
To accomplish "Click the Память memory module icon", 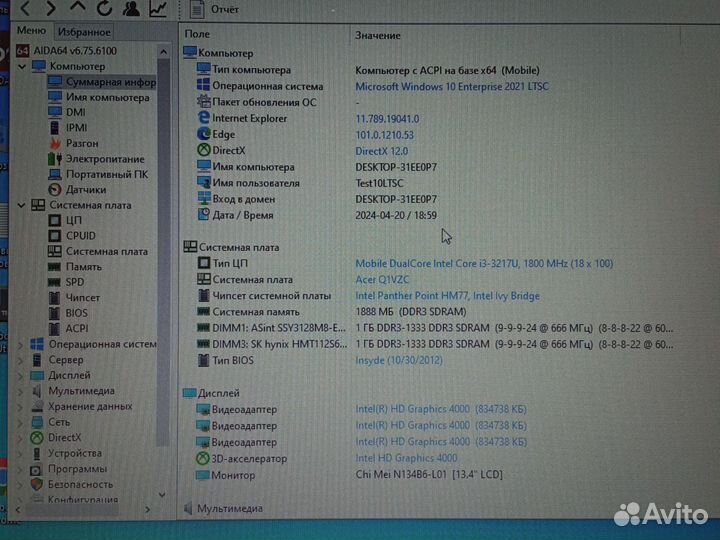I will (x=55, y=267).
